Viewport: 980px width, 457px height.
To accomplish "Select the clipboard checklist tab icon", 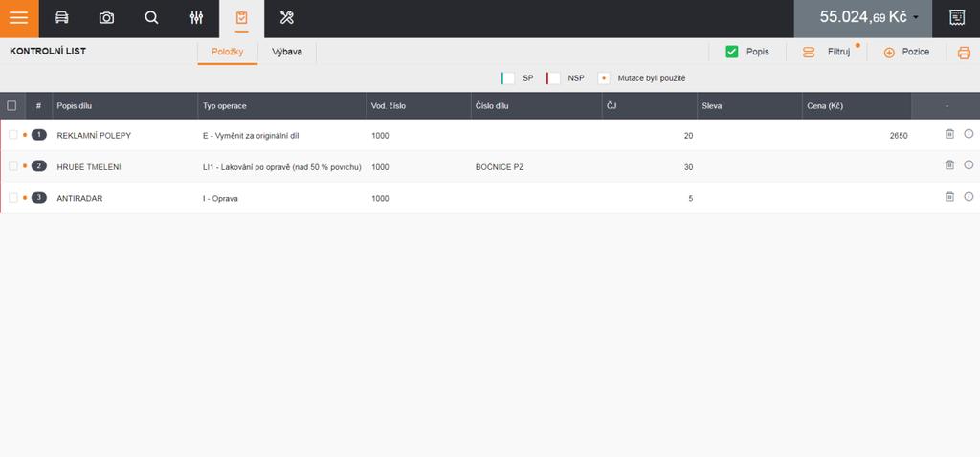I will (242, 18).
